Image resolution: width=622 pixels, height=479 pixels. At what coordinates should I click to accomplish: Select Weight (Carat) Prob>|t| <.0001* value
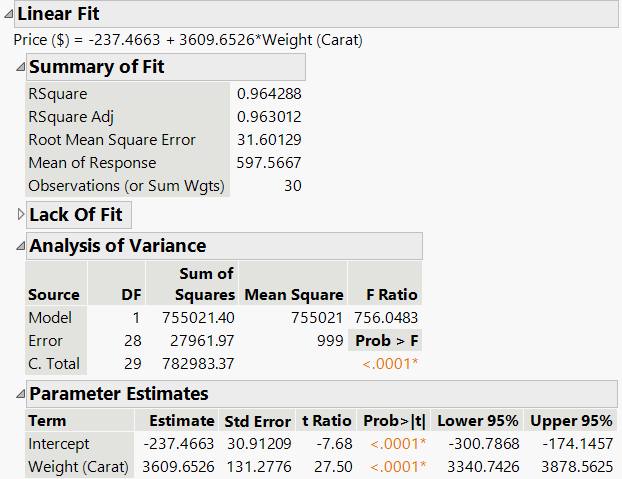(398, 467)
